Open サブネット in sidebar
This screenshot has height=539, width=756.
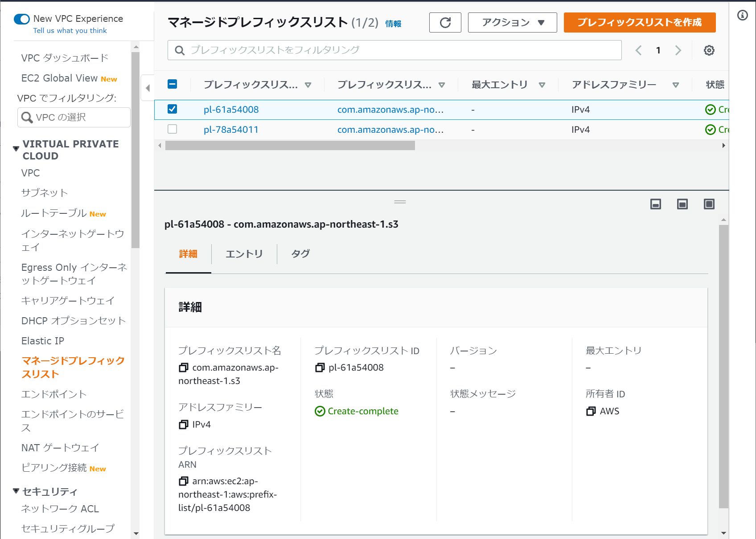(45, 193)
